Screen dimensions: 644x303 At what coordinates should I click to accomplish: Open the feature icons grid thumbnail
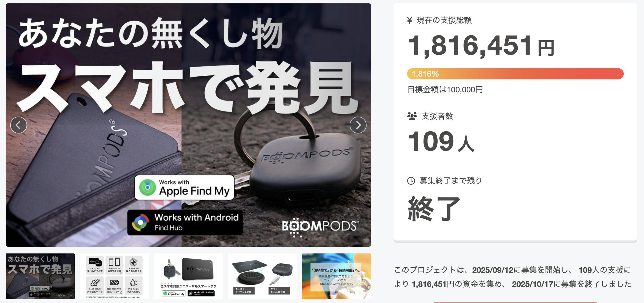pos(114,276)
